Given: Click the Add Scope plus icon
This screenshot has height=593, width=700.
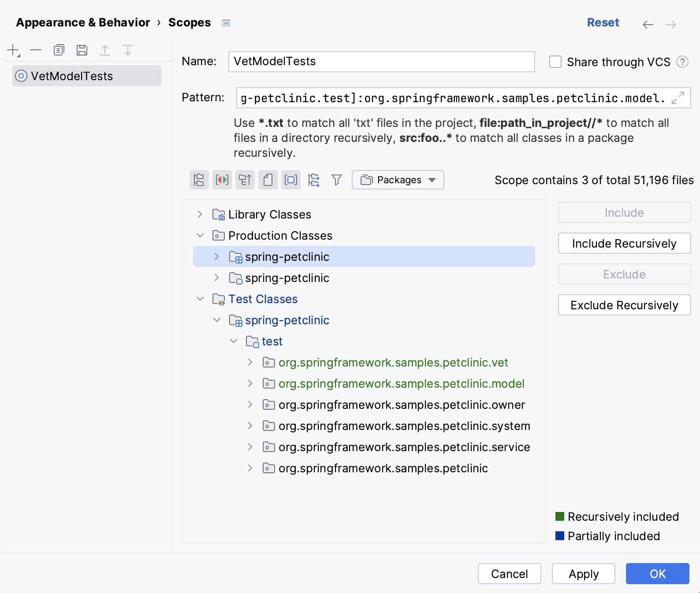Looking at the screenshot, I should 13,51.
